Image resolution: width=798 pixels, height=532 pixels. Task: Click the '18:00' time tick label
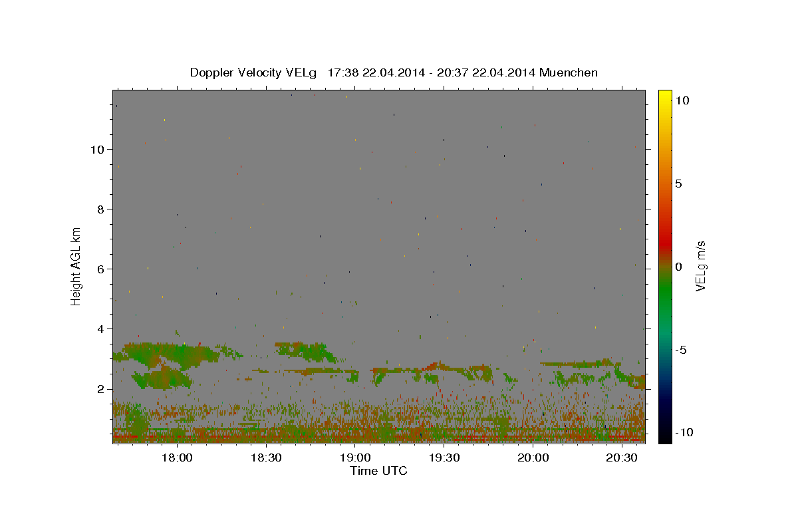click(x=178, y=458)
